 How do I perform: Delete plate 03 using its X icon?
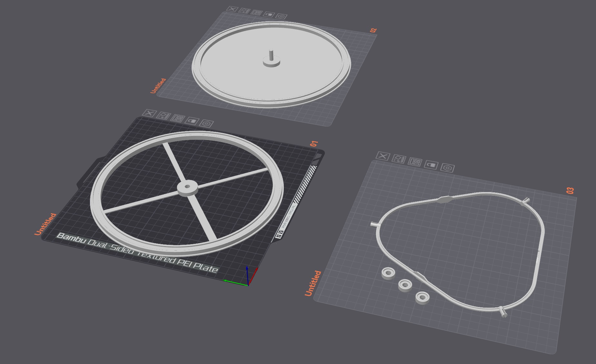(x=383, y=156)
